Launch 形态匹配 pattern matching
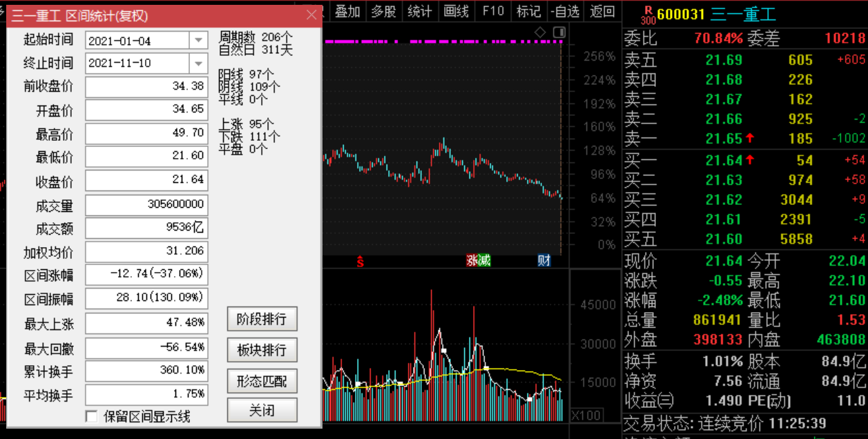 tap(262, 380)
